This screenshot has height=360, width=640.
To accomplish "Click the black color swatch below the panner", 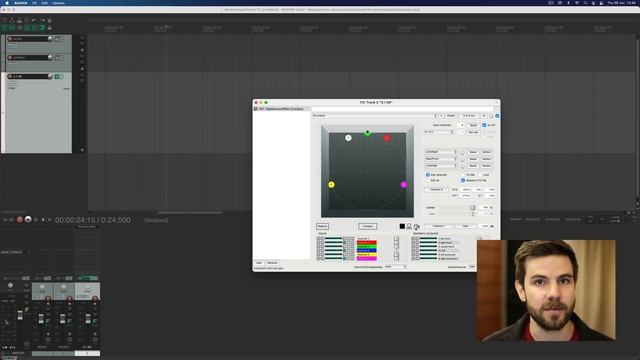I will click(x=402, y=226).
